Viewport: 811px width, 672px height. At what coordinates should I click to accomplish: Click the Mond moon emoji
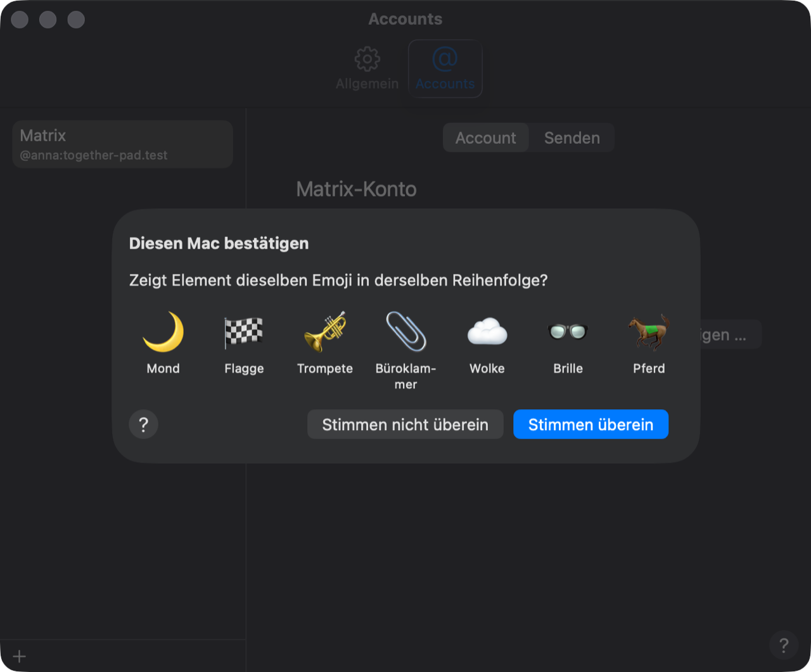[x=163, y=331]
